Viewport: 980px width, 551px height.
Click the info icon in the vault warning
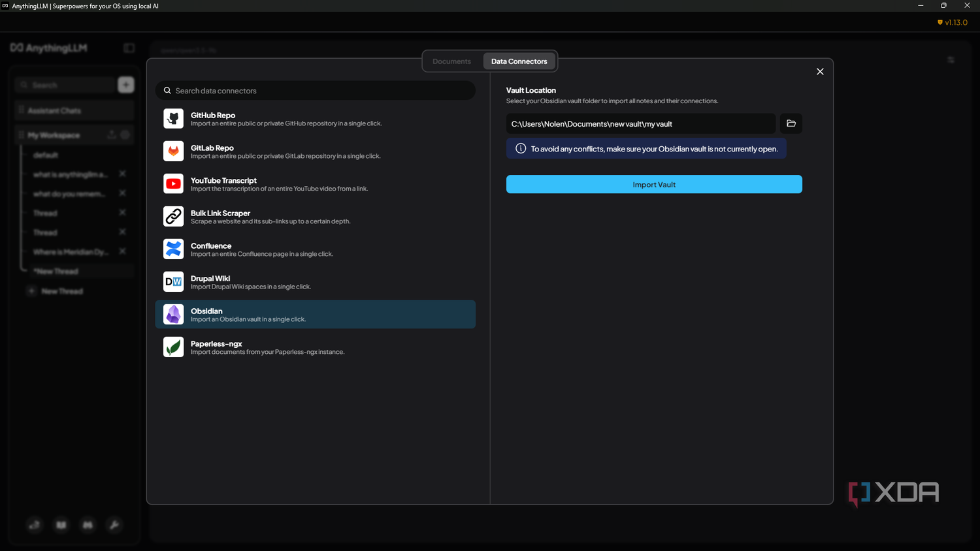tap(521, 148)
